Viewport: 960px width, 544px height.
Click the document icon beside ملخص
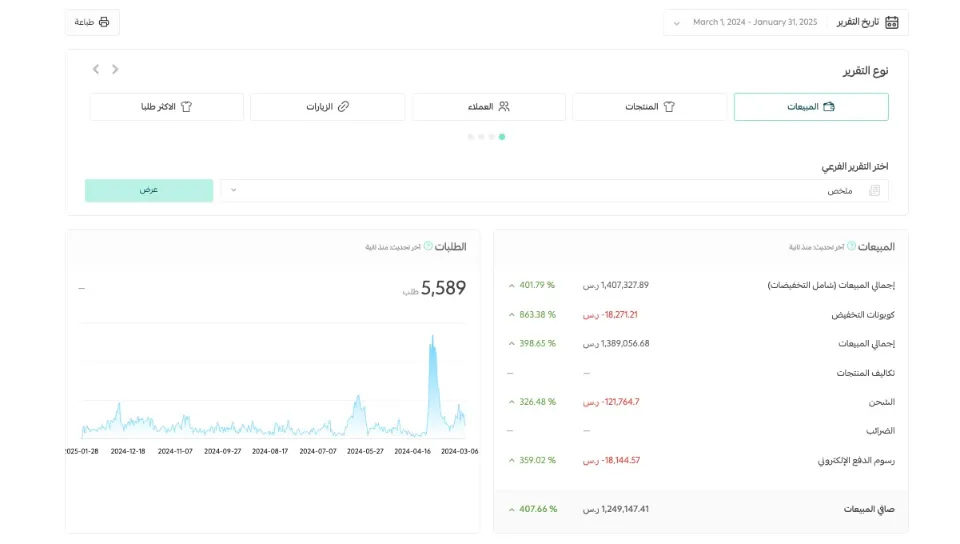pos(874,190)
